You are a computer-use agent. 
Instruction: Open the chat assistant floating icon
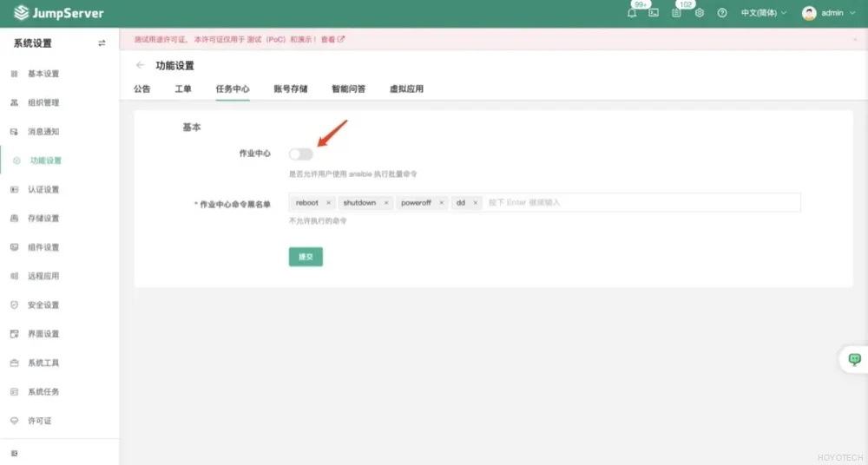pos(854,359)
